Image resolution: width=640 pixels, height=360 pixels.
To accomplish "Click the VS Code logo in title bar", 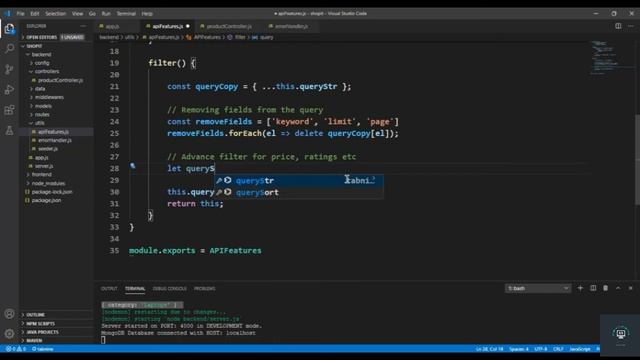I will pos(7,13).
